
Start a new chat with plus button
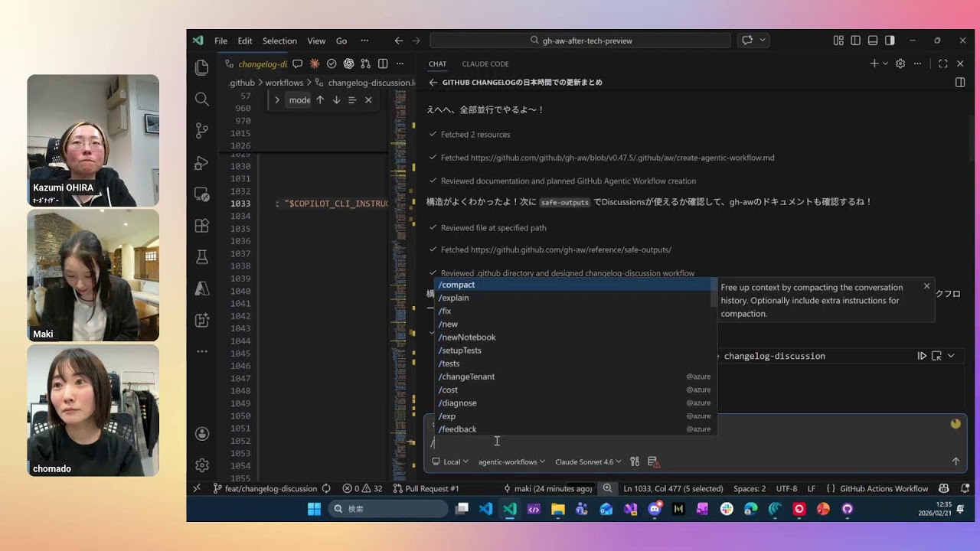pos(874,64)
